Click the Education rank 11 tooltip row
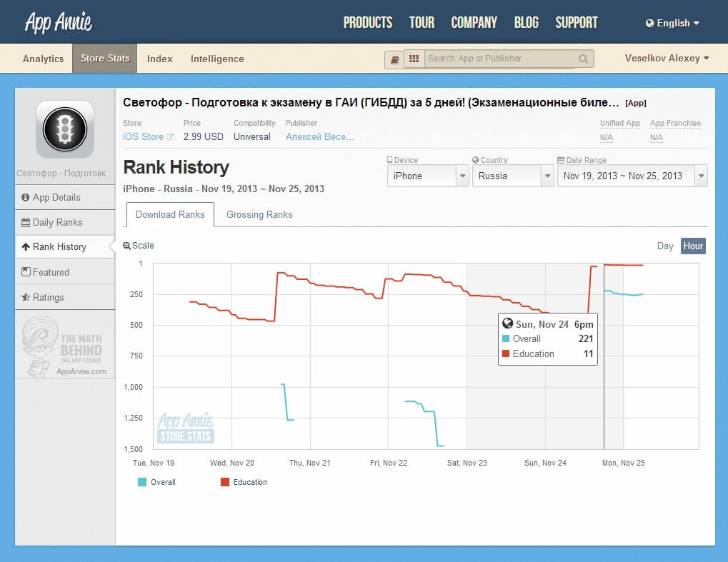This screenshot has height=562, width=728. (x=548, y=353)
